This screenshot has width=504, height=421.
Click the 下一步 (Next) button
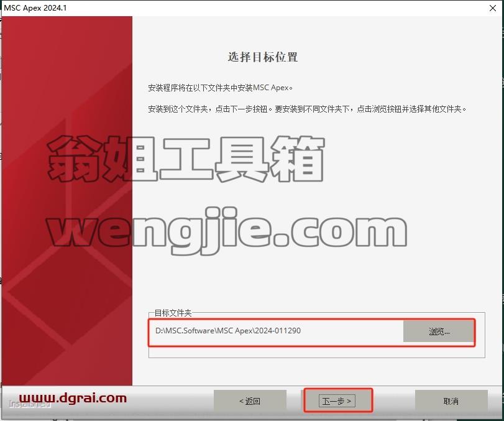(337, 400)
